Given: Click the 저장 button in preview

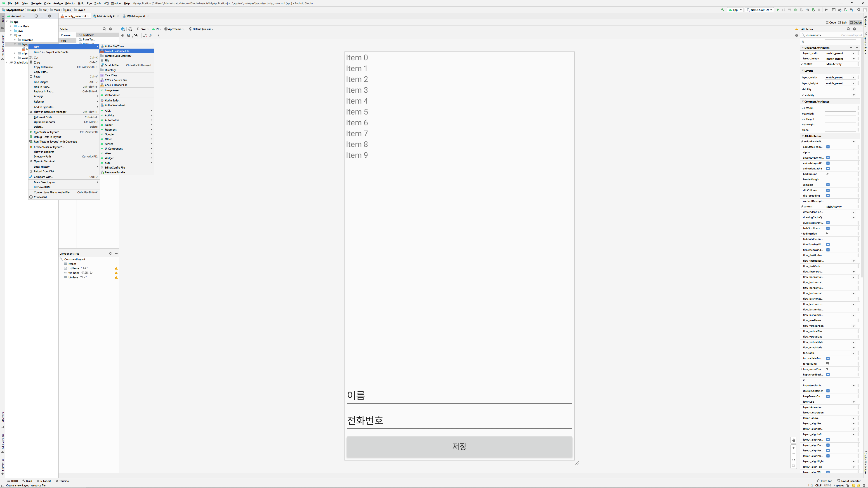Looking at the screenshot, I should click(459, 446).
